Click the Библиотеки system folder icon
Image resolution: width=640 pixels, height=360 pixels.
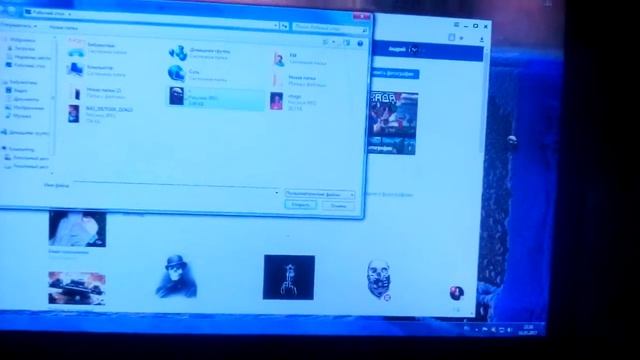76,49
